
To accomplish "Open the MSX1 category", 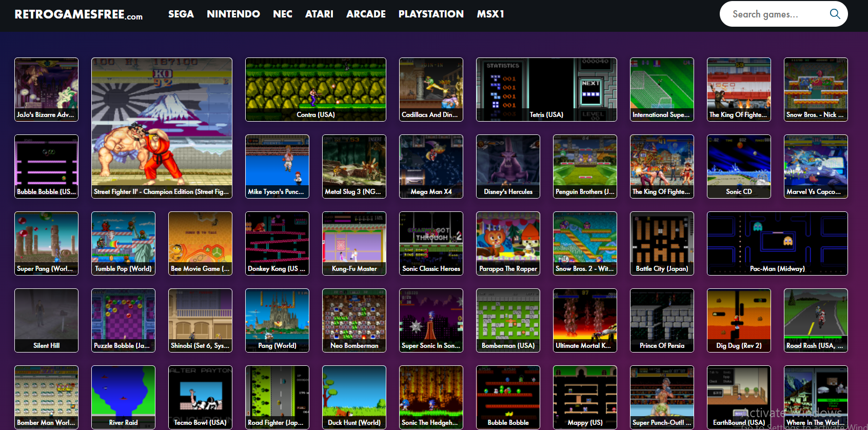I will tap(490, 14).
